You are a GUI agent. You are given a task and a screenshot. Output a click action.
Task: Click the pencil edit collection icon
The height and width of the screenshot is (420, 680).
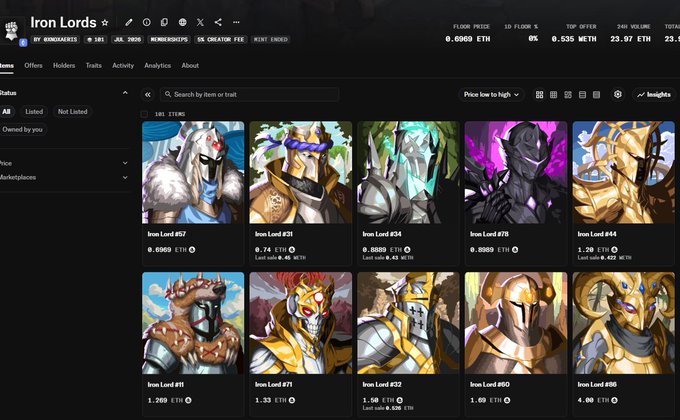coord(129,22)
